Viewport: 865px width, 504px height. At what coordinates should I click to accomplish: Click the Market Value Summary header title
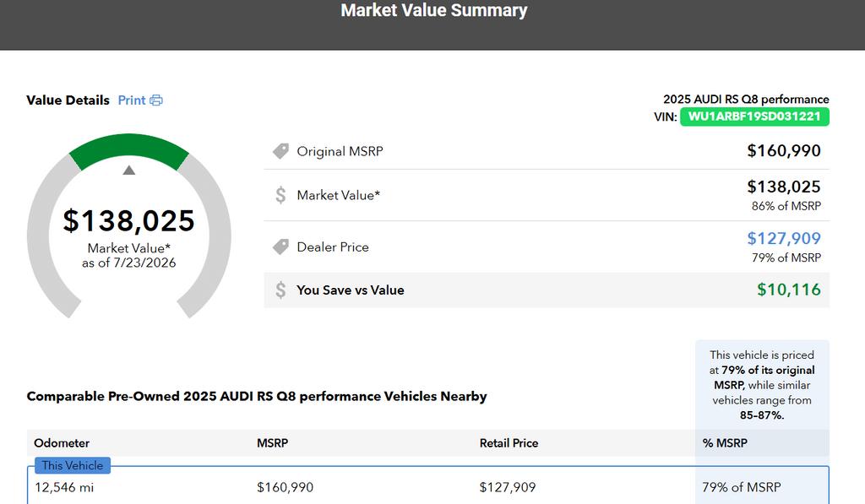[434, 10]
